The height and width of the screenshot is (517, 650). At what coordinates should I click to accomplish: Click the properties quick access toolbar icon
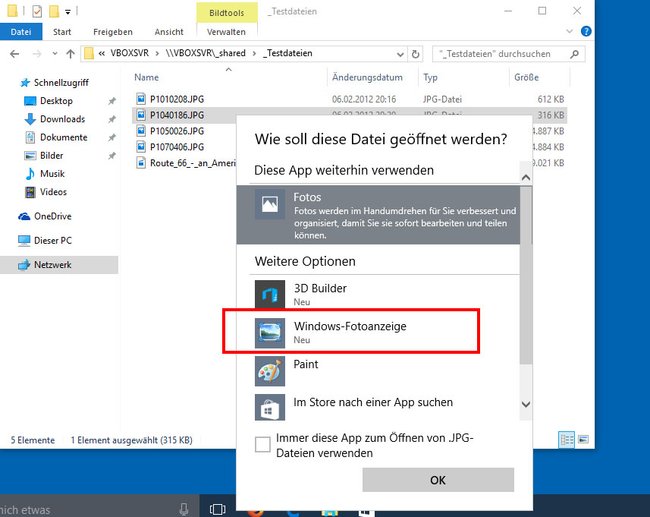tap(37, 11)
